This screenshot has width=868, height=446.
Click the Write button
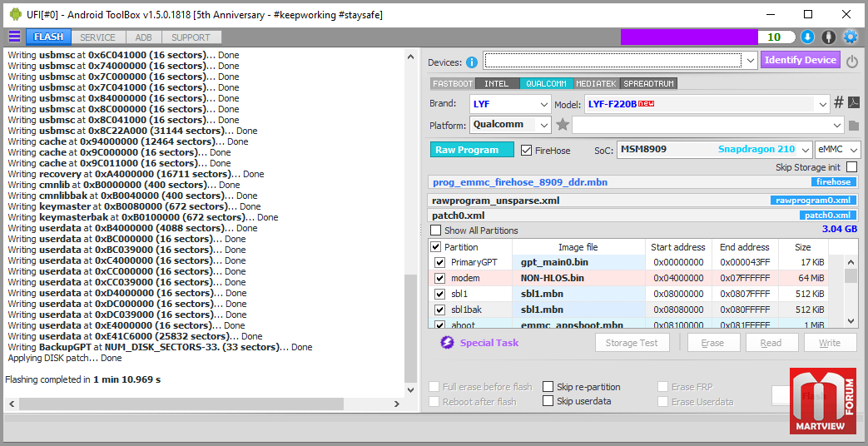[831, 343]
